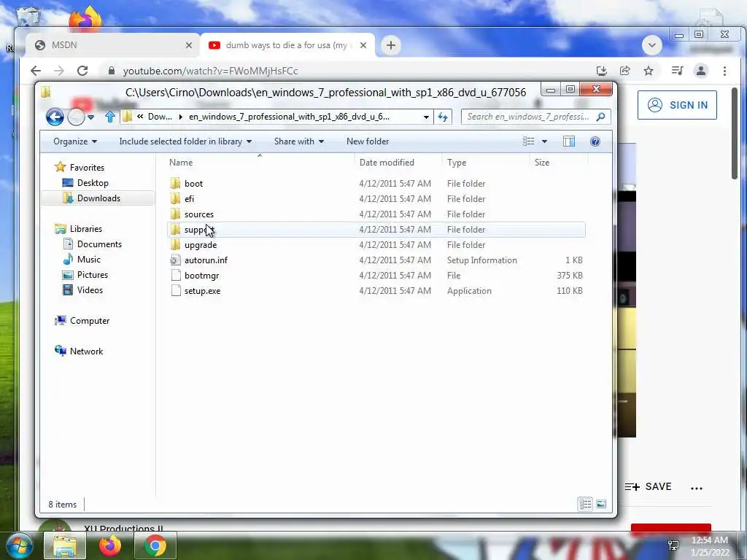Sort by Type column header
The height and width of the screenshot is (560, 747).
pos(457,163)
